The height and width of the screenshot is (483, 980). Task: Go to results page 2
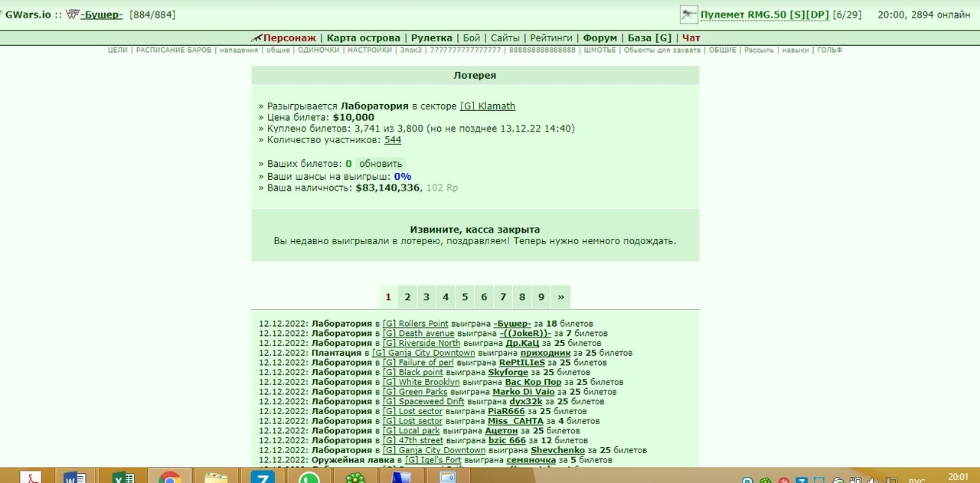coord(407,297)
